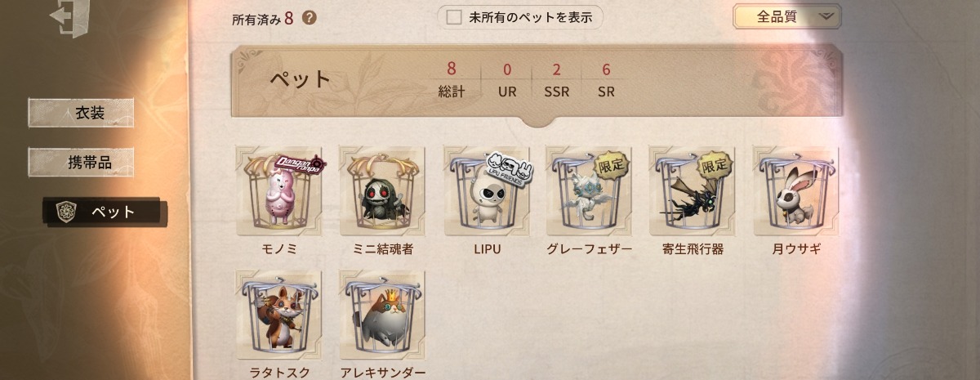Click the 全品質 dropdown arrow
This screenshot has width=980, height=380.
pos(826,16)
